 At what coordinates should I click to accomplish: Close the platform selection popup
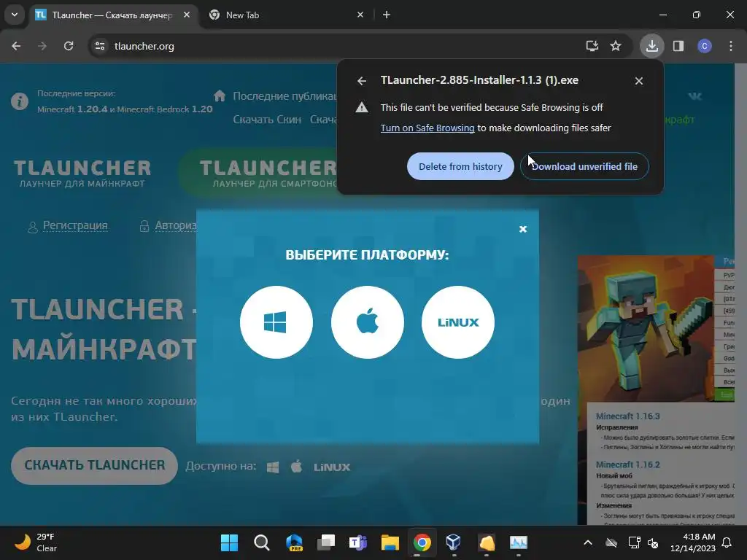(522, 229)
